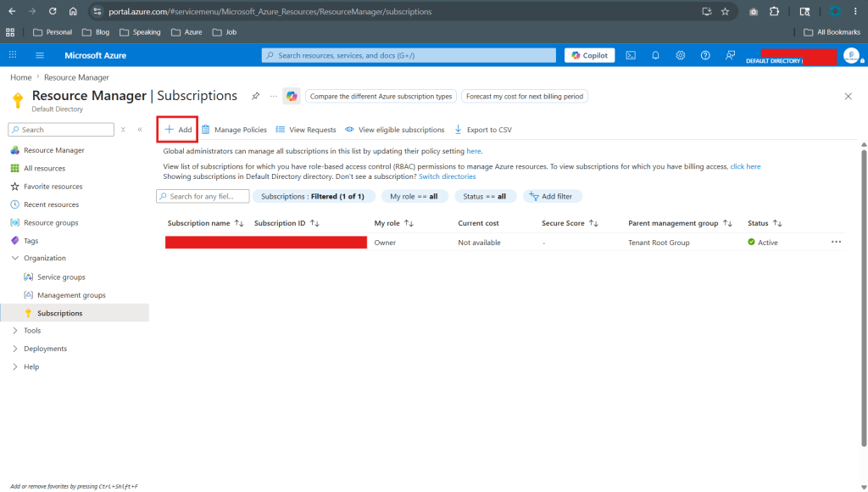Clear the sidebar search box

pyautogui.click(x=123, y=130)
